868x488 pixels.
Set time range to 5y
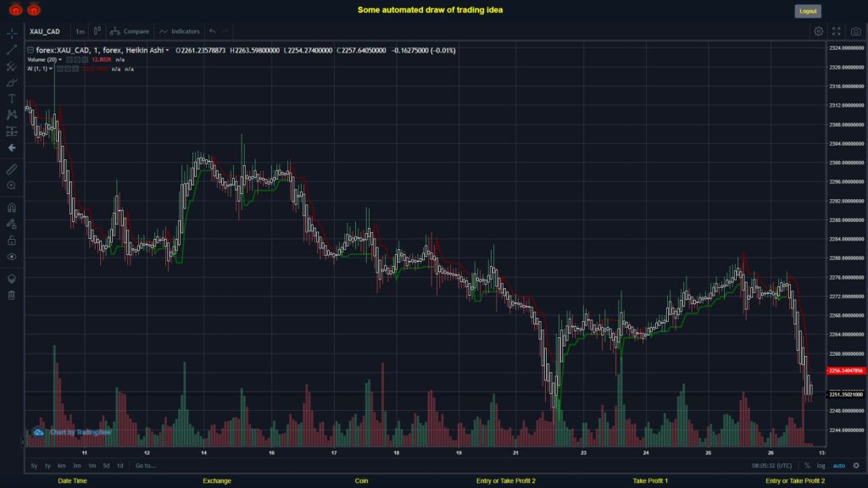coord(34,466)
